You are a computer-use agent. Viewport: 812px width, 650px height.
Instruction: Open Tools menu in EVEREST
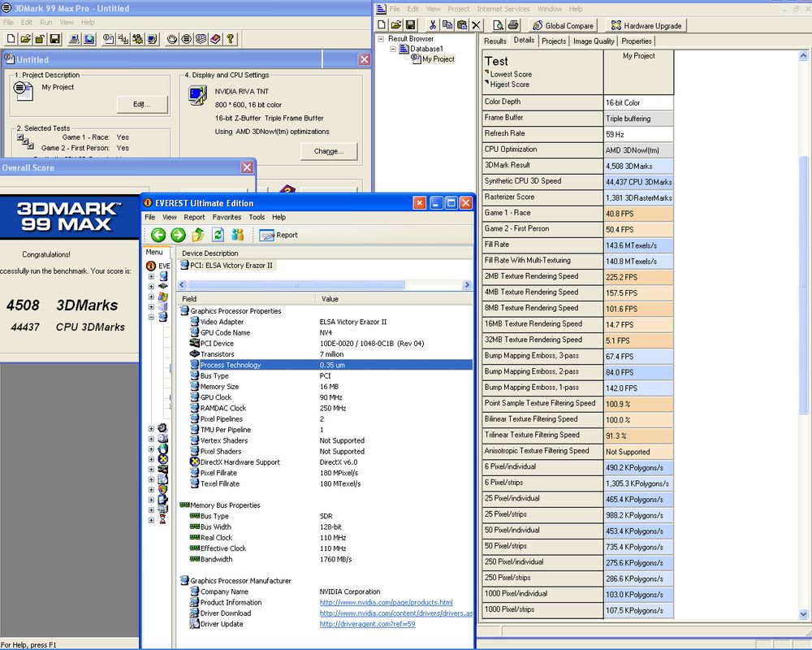[257, 217]
